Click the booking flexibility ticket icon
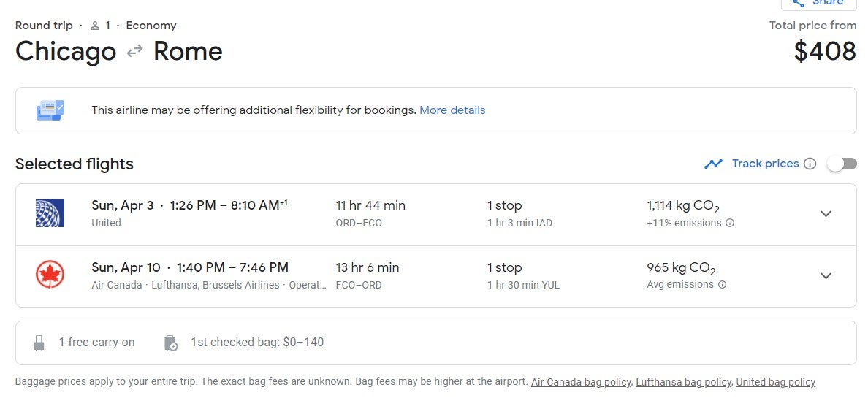The image size is (868, 401). point(50,110)
